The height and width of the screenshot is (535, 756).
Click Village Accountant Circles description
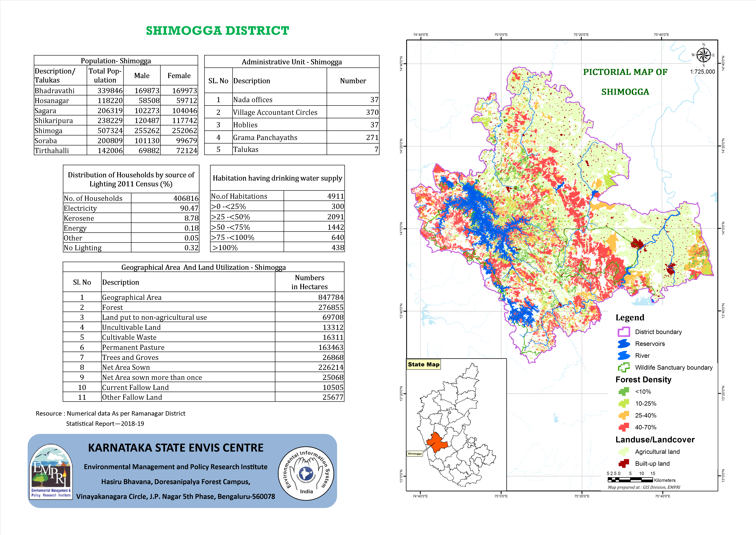275,112
